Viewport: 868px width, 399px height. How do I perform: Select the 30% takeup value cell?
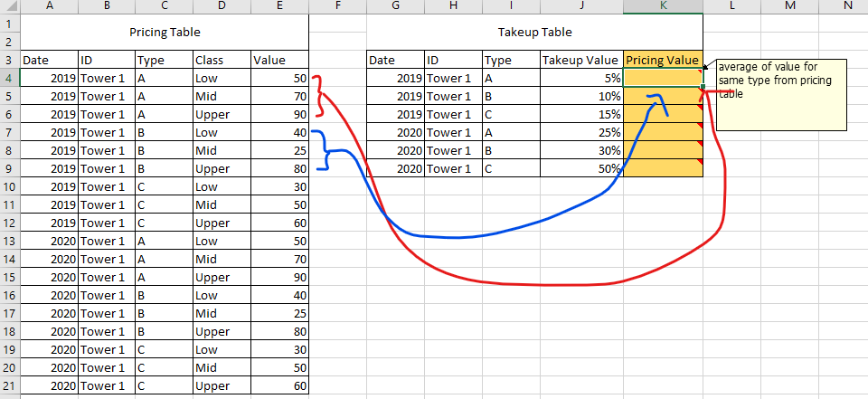click(581, 151)
